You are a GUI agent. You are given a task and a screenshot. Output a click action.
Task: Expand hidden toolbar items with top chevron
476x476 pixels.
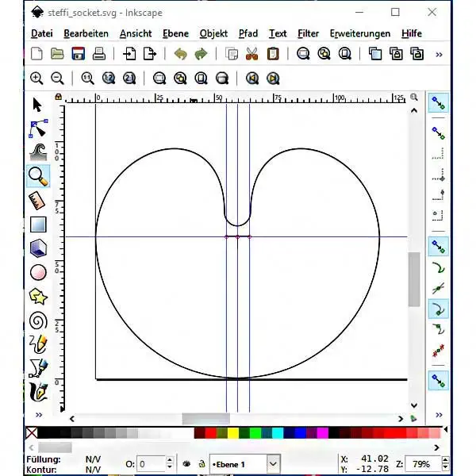point(439,54)
